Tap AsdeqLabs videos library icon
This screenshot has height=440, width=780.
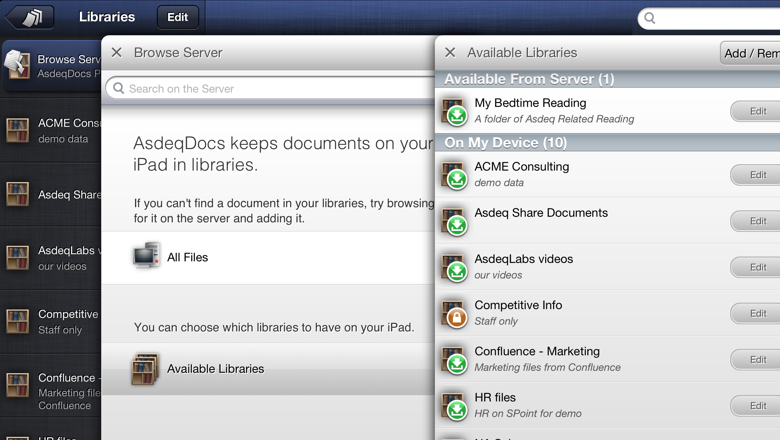point(455,267)
